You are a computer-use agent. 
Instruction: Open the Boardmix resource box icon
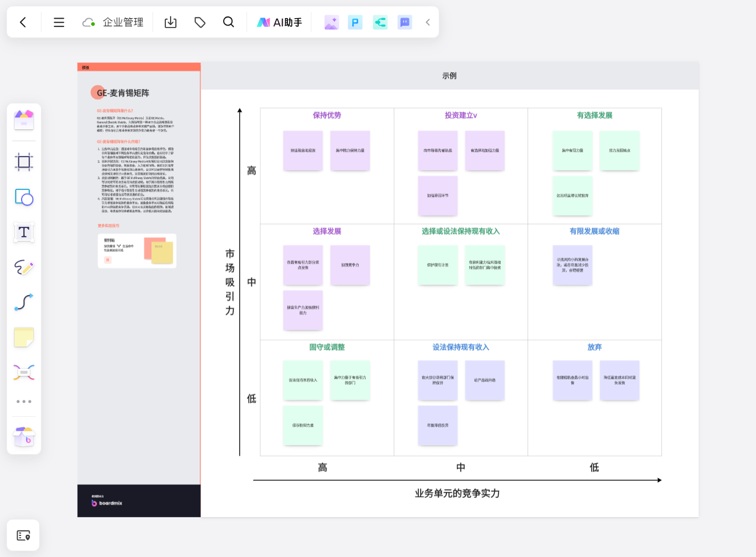[x=24, y=436]
